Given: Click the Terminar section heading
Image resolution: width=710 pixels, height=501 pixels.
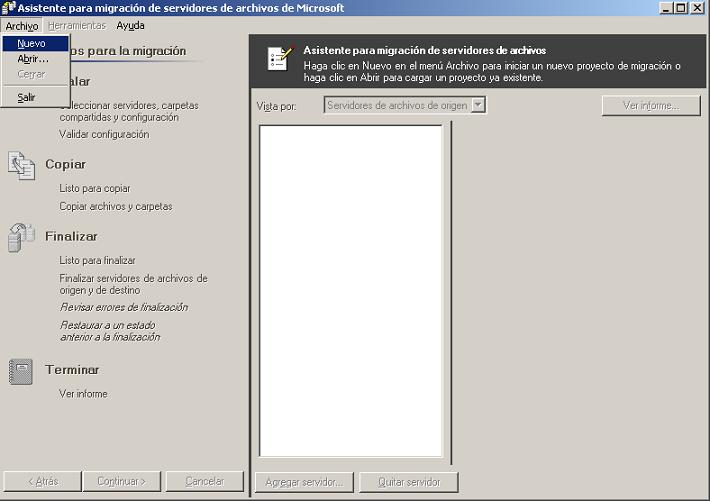Looking at the screenshot, I should 72,370.
